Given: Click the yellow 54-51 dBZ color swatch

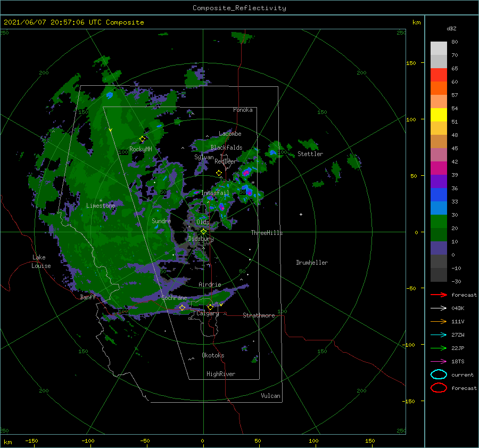Looking at the screenshot, I should tap(439, 115).
